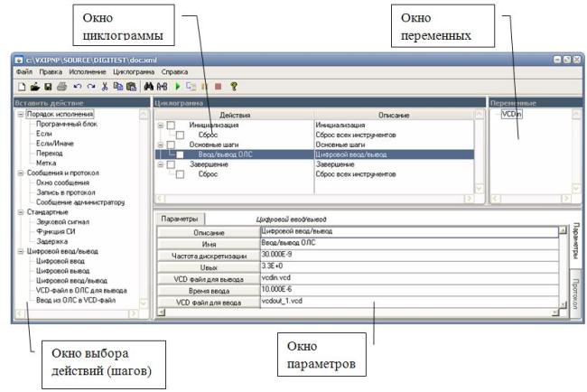Collapse the Порядок исполнения tree group
The image size is (587, 392).
pyautogui.click(x=21, y=114)
